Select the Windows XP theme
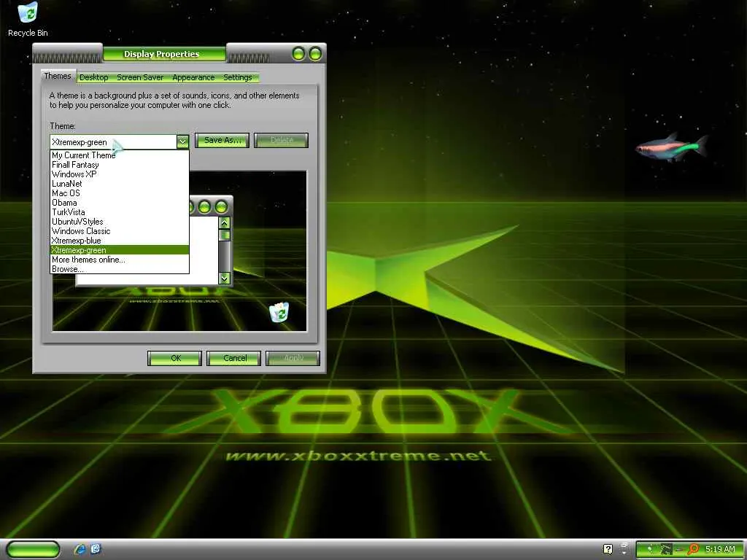The height and width of the screenshot is (560, 747). [120, 174]
